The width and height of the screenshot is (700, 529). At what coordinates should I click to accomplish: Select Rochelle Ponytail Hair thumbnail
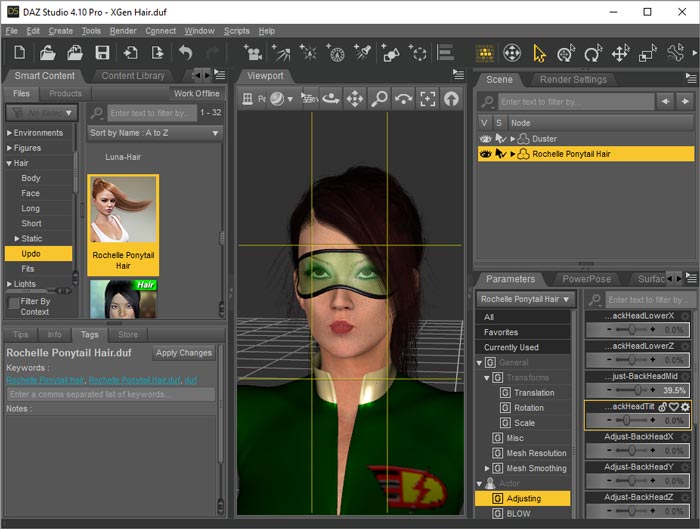coord(123,225)
